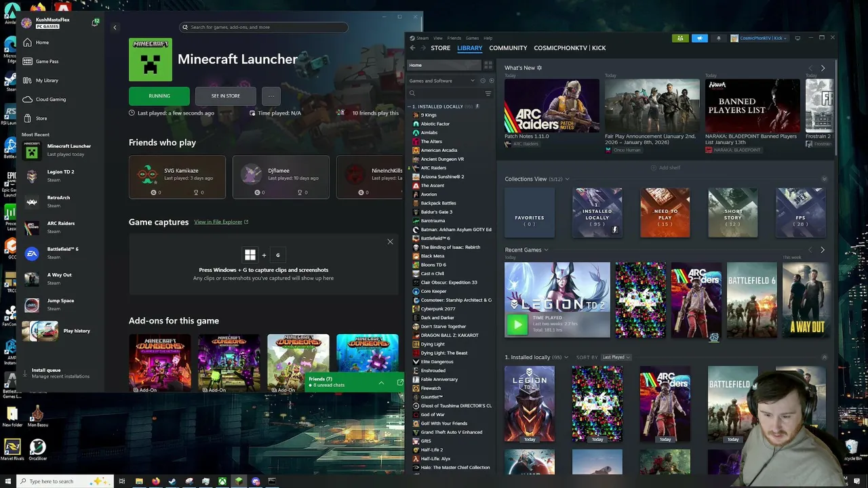
Task: Click the Steam recent-activity clock filter icon
Action: tap(483, 81)
